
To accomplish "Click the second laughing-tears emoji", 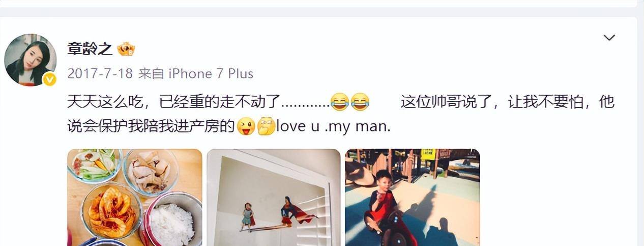I will tap(360, 102).
